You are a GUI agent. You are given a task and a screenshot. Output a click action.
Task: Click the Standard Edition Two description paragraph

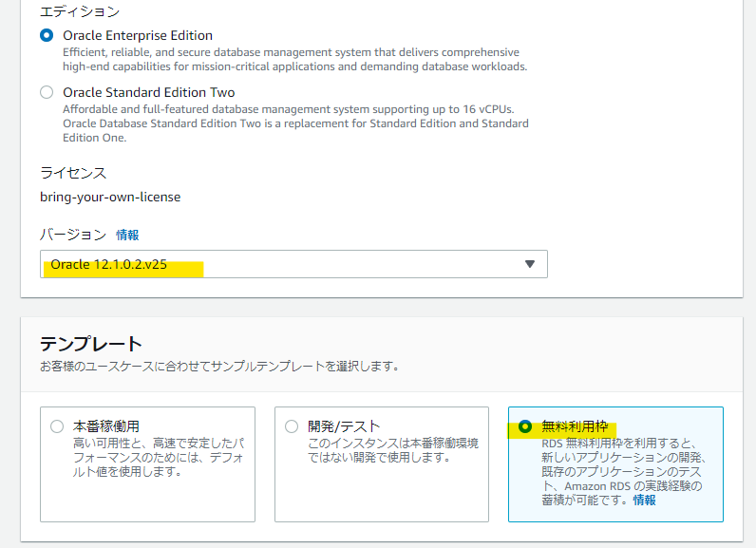coord(294,123)
